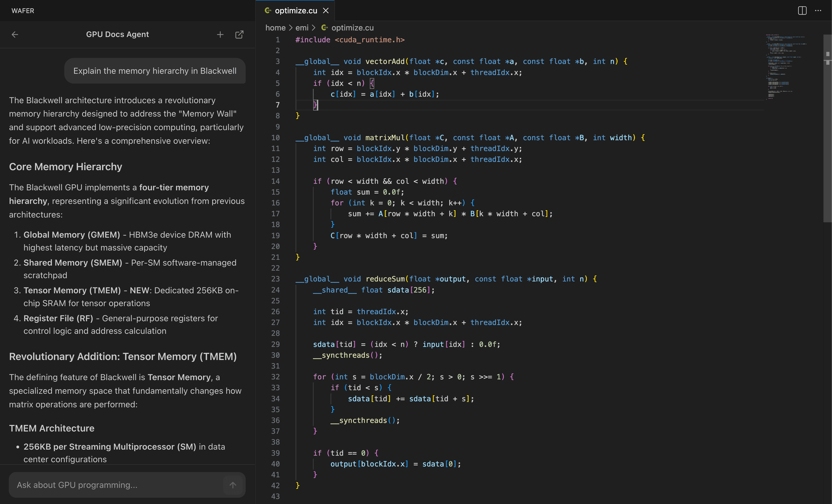This screenshot has width=832, height=504.
Task: Switch to the optimize.cu tab
Action: [296, 11]
